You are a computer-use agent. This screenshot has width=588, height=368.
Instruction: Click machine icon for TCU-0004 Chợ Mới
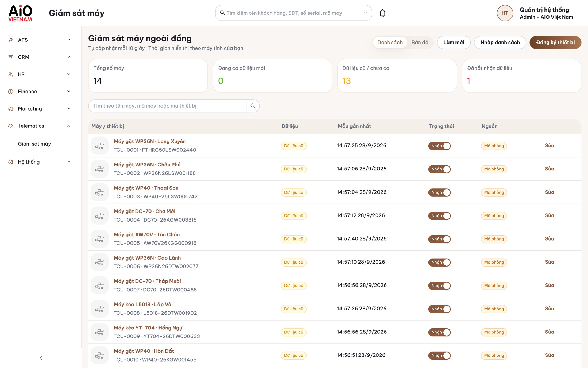[100, 215]
